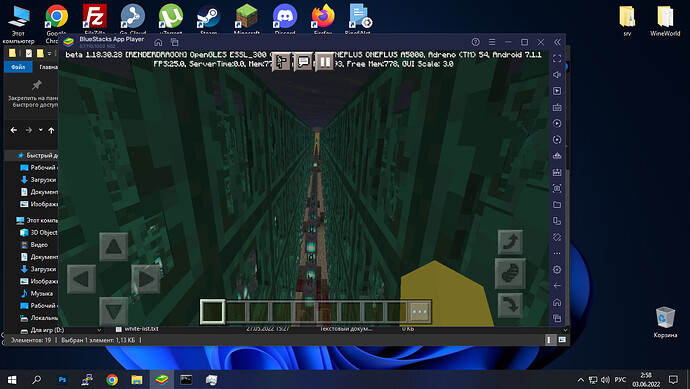Tap the Minecraft move left arrow
The image size is (690, 389).
coord(81,279)
